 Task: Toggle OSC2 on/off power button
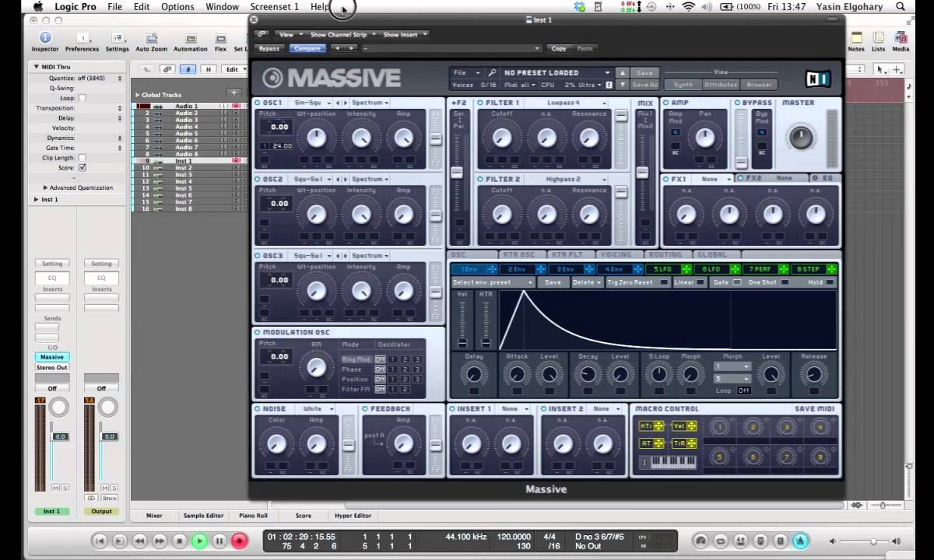258,179
